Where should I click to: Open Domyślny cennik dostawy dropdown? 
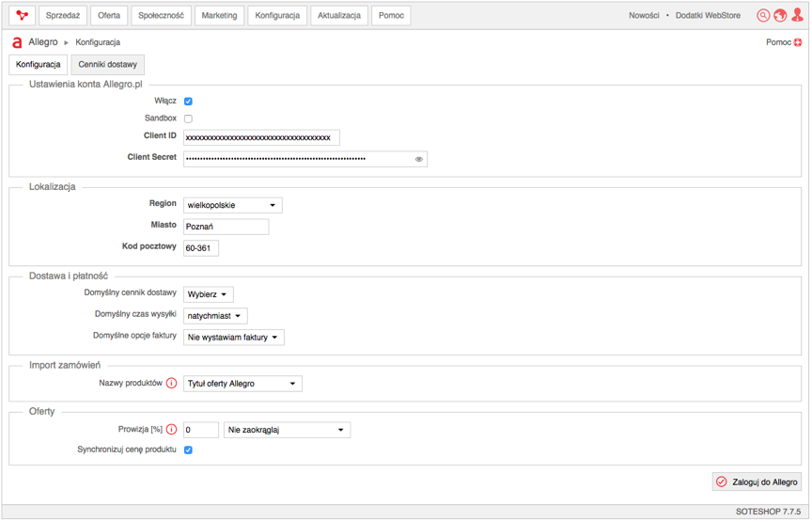click(209, 294)
